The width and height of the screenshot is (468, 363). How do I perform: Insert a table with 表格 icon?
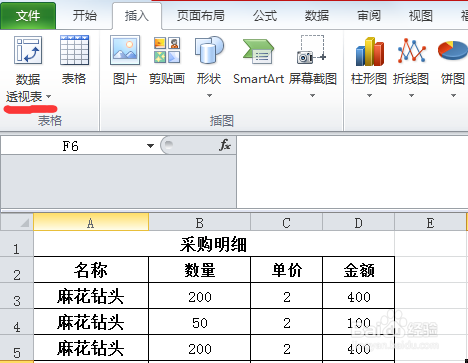pos(74,50)
